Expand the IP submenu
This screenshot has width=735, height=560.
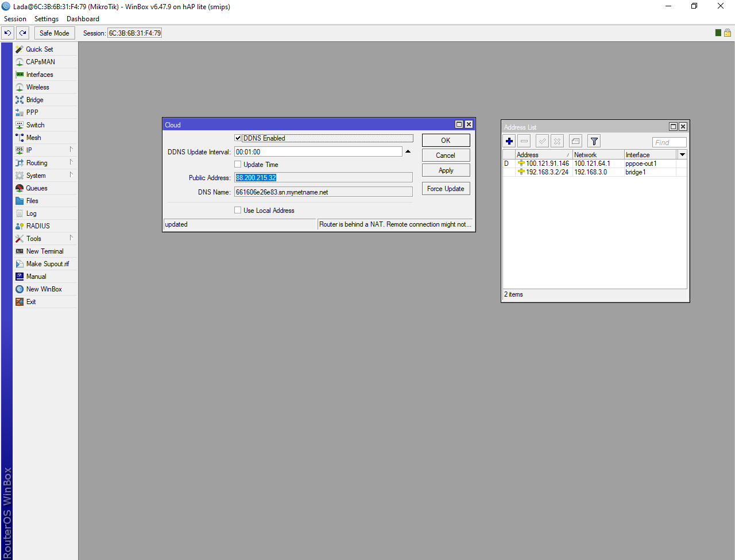45,150
